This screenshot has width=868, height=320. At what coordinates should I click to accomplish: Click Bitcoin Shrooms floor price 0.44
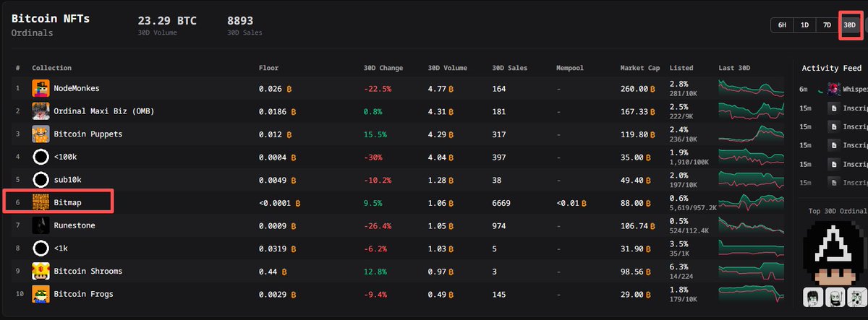(271, 272)
